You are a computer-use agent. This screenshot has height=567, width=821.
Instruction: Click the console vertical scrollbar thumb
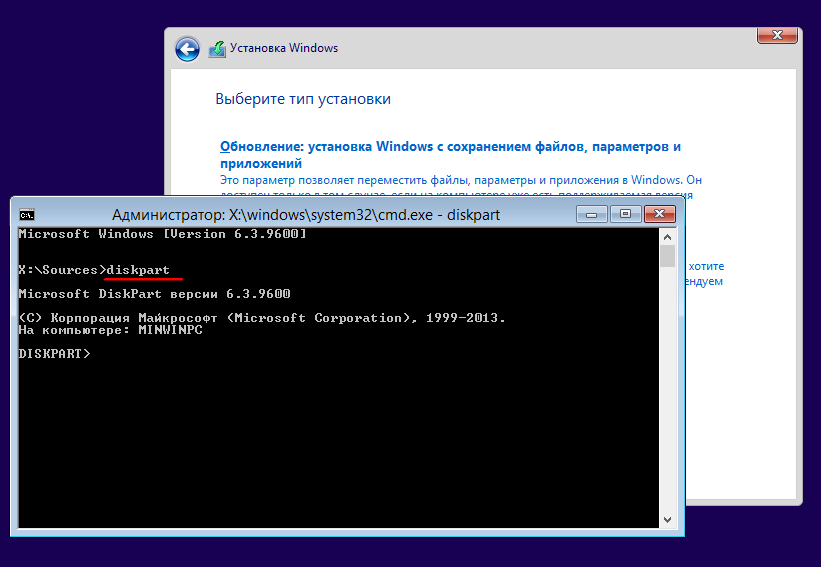[x=667, y=256]
